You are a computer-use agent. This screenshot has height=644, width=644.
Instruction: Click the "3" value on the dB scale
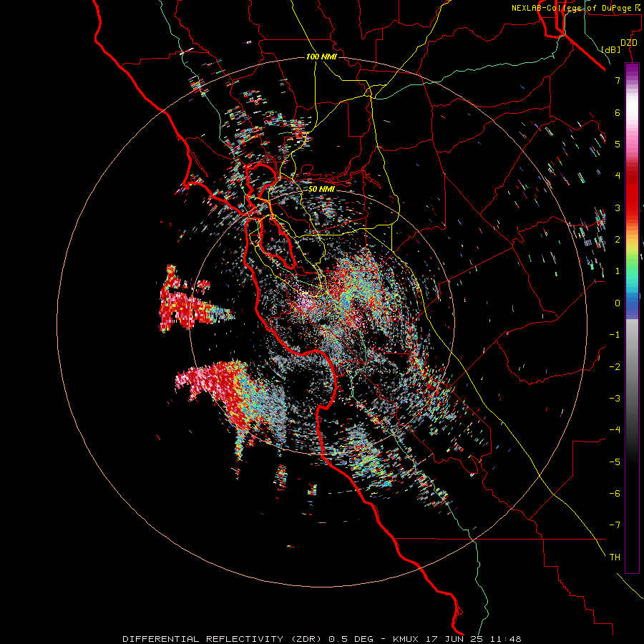(x=618, y=208)
